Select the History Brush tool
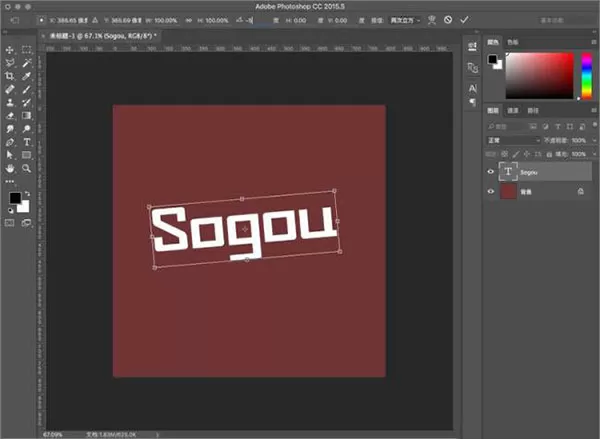This screenshot has height=439, width=600. tap(26, 102)
